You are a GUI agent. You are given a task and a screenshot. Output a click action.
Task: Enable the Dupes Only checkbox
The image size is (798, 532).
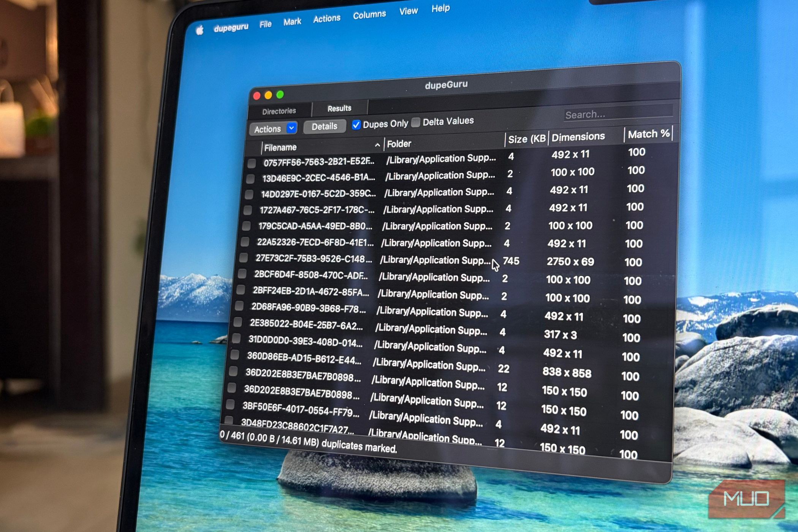[x=356, y=125]
